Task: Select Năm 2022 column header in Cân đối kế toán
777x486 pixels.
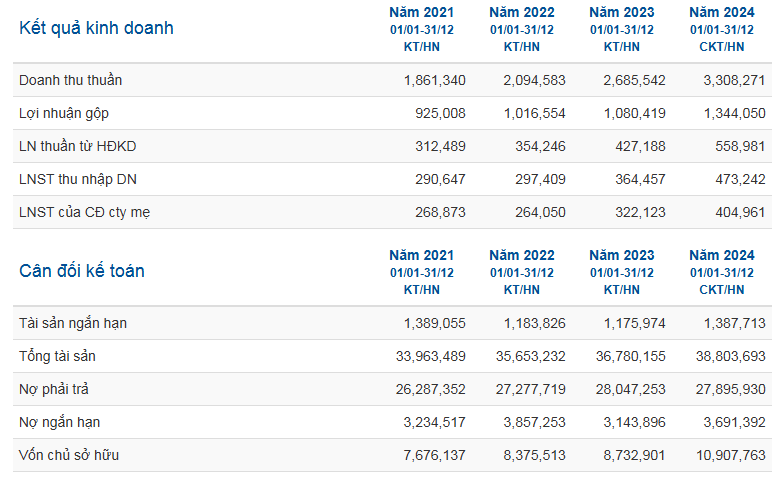Action: coord(521,256)
